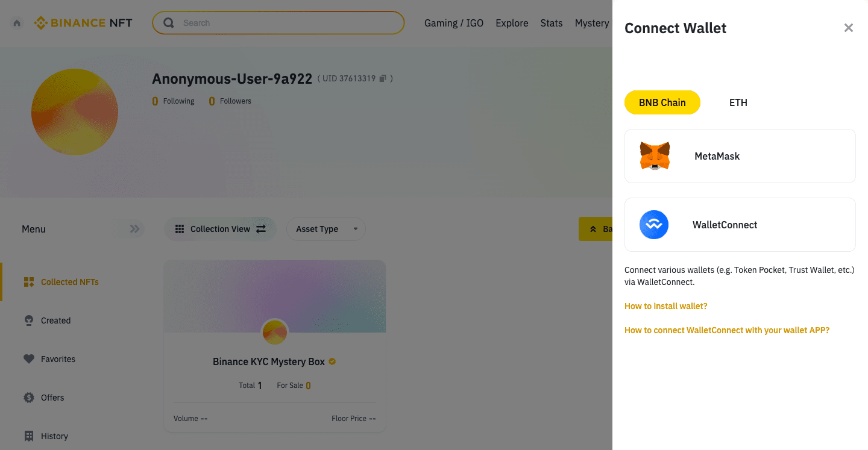Viewport: 868px width, 450px height.
Task: Open the Asset Type dropdown
Action: point(325,229)
